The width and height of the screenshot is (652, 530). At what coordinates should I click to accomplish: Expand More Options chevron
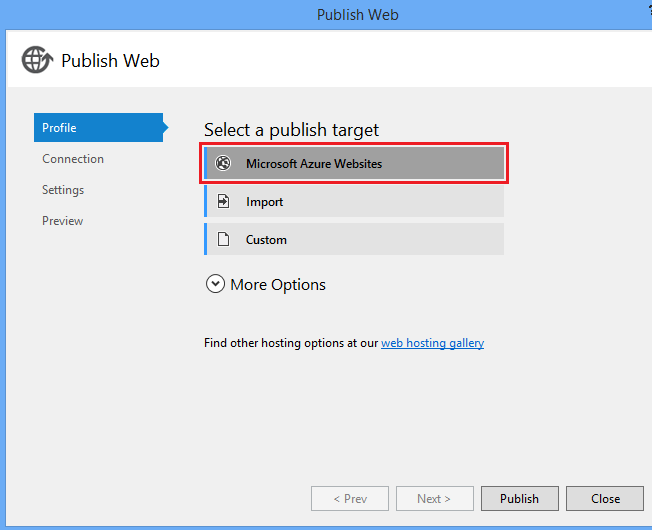[215, 284]
